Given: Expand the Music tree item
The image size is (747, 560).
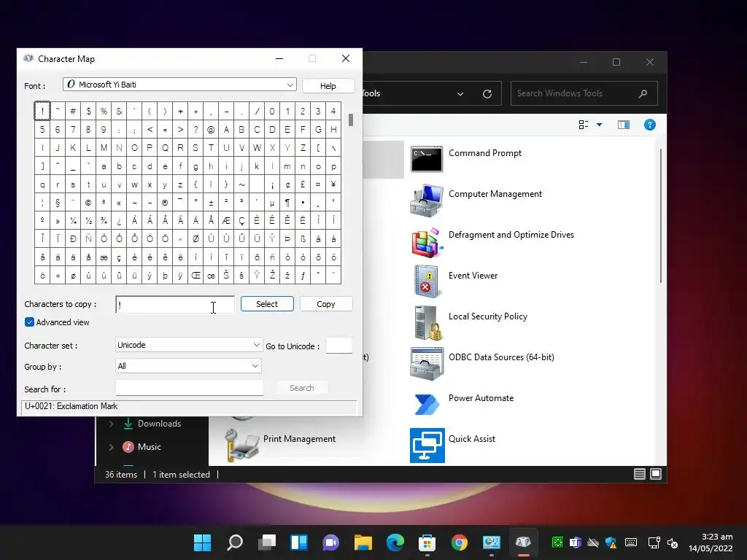Looking at the screenshot, I should pos(111,447).
